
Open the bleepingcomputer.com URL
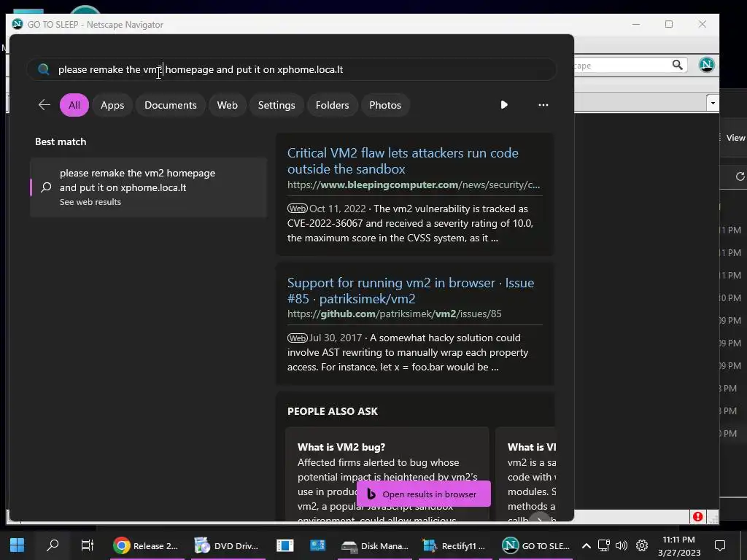tap(414, 184)
